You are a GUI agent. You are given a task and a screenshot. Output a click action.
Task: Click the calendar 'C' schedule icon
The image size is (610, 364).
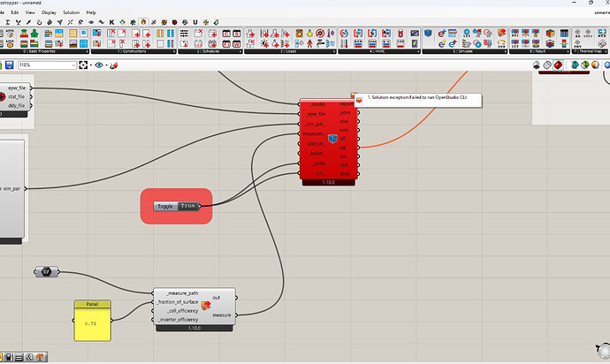pos(226,34)
